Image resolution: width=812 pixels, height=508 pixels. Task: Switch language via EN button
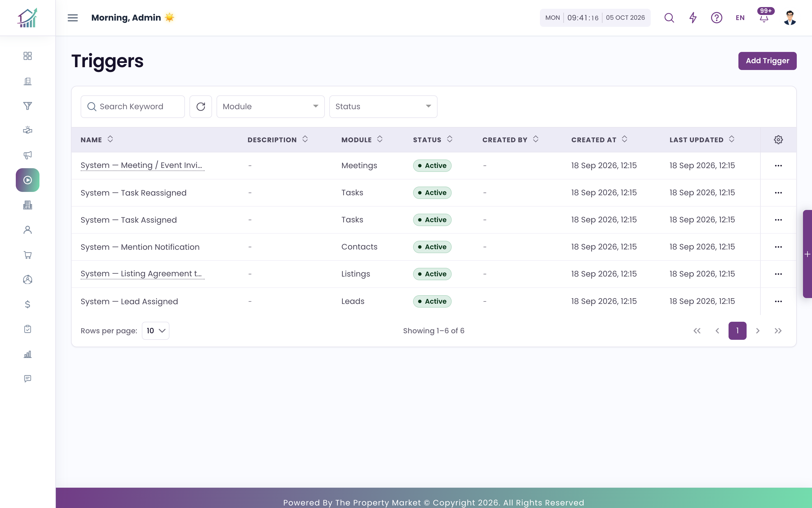tap(740, 18)
